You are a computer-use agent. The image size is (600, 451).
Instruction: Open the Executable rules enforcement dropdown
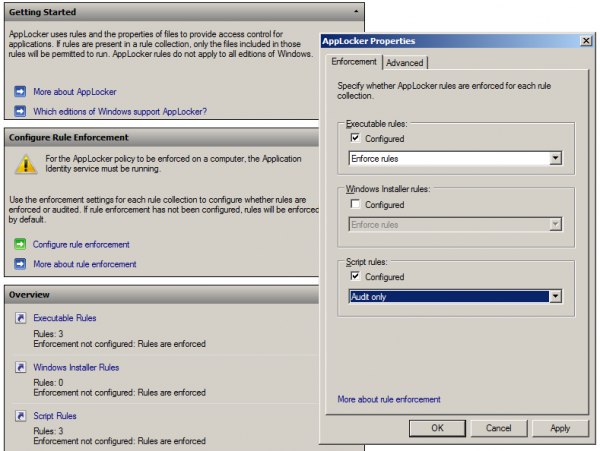tap(555, 158)
